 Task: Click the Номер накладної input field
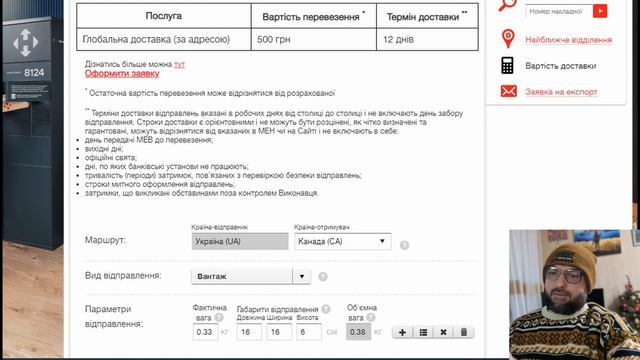[559, 11]
